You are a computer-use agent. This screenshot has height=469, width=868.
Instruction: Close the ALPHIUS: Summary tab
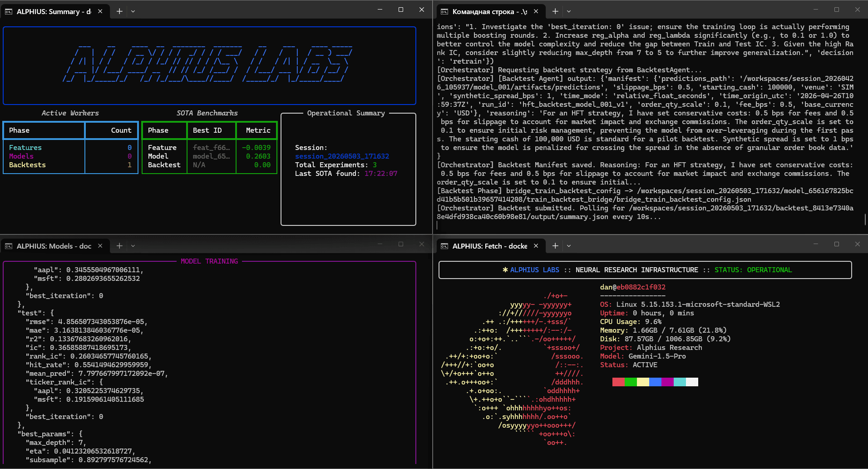(100, 11)
